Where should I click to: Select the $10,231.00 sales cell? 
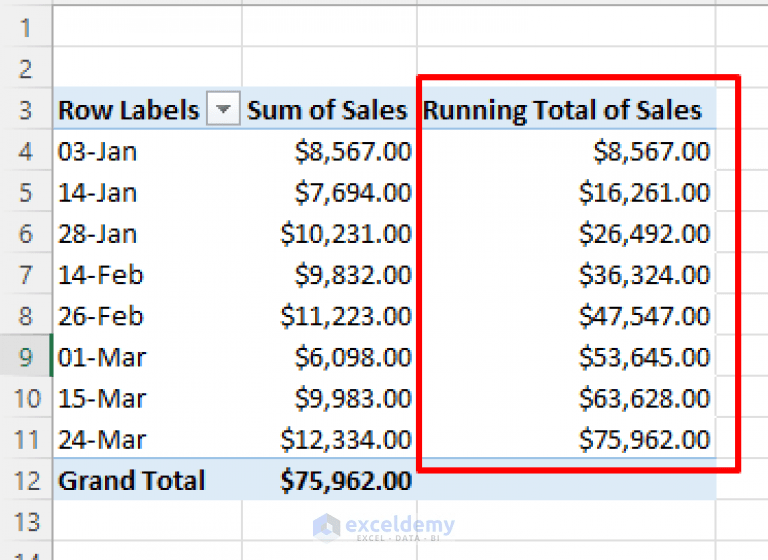click(329, 233)
